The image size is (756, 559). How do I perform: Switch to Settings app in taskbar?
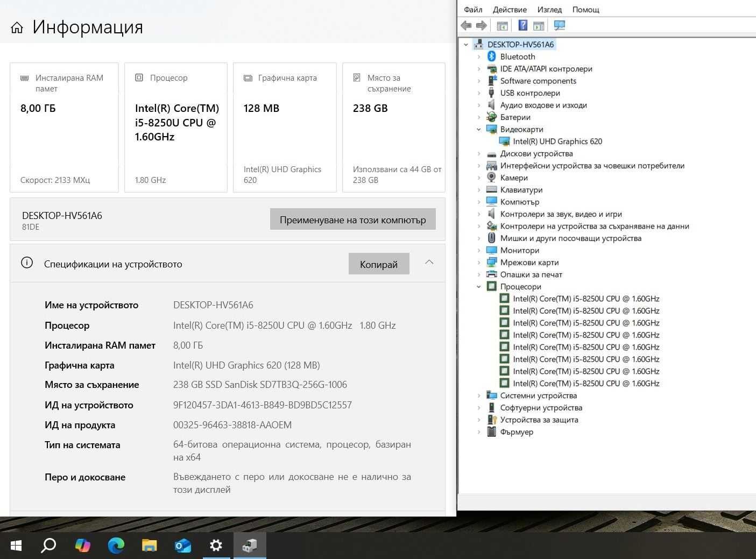tap(216, 546)
